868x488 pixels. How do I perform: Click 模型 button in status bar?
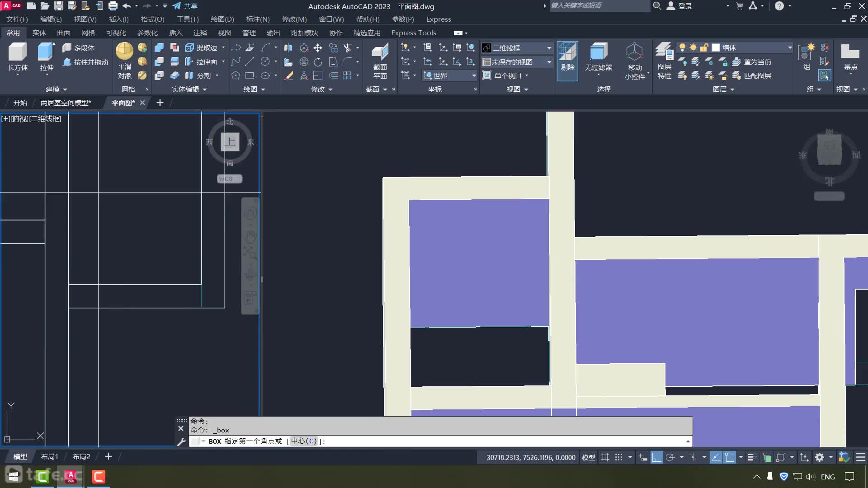coord(588,457)
